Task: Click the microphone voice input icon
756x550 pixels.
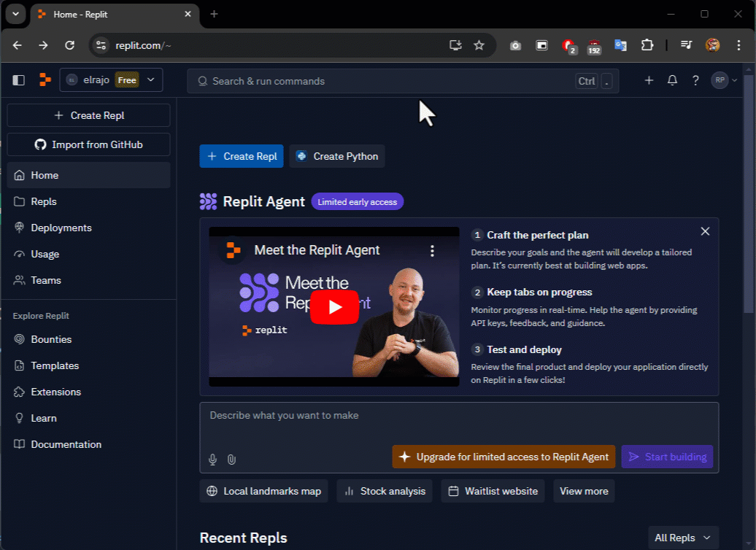Action: pos(212,460)
